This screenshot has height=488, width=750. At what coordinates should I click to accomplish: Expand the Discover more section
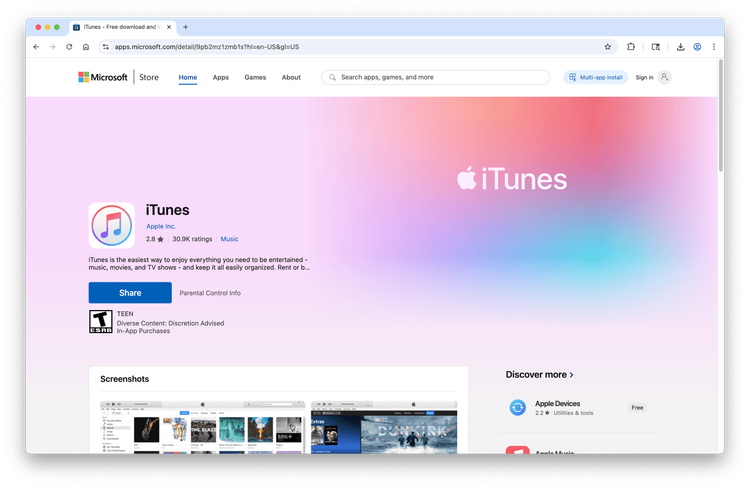click(540, 375)
